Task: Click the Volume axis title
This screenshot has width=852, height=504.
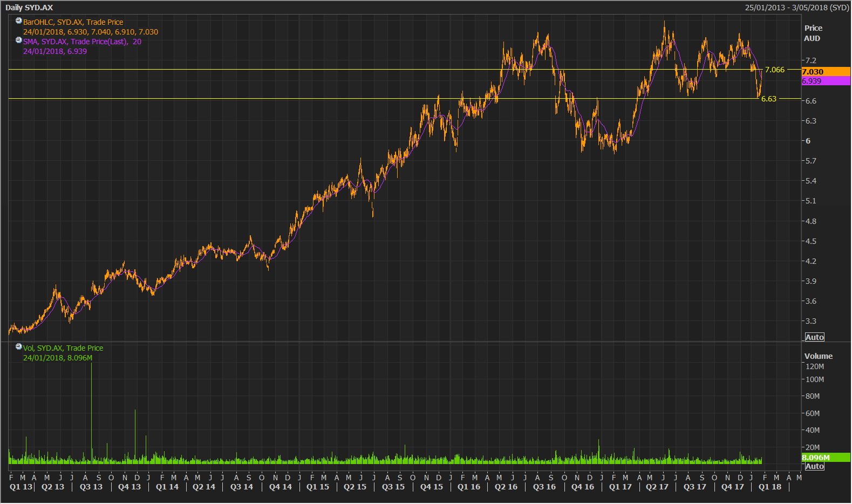Action: [819, 356]
